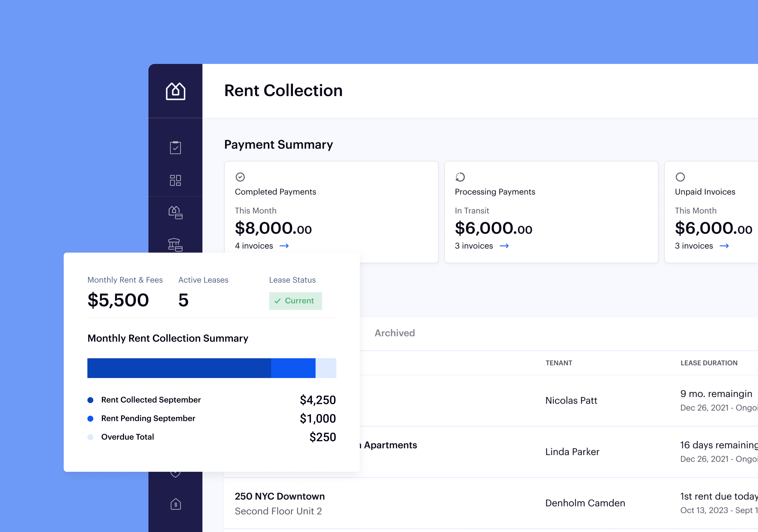Sort by the TENANT column header
Image resolution: width=758 pixels, height=532 pixels.
pos(558,363)
